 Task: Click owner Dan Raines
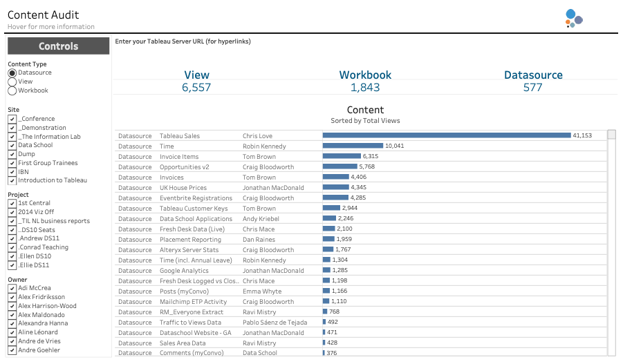point(259,240)
